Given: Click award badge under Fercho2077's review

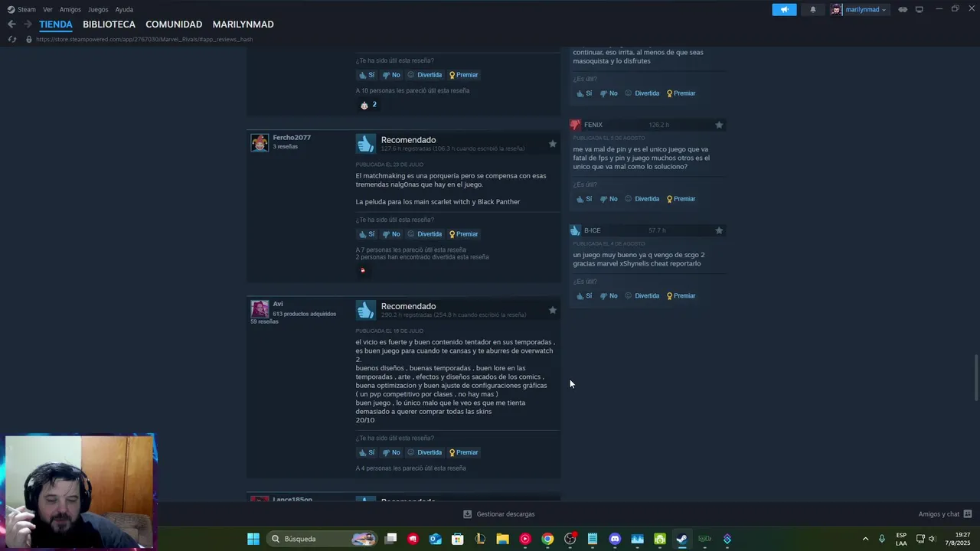Looking at the screenshot, I should tap(363, 270).
